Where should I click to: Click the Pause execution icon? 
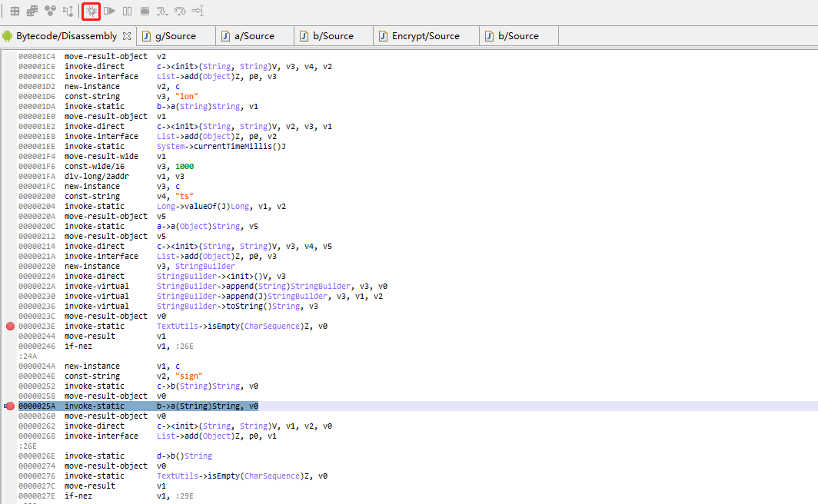(127, 12)
